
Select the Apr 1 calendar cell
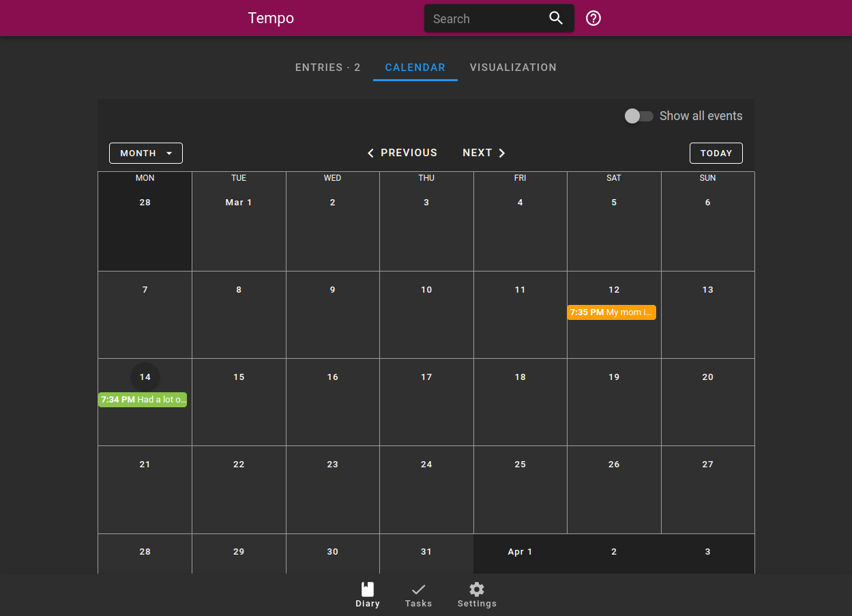[x=520, y=553]
